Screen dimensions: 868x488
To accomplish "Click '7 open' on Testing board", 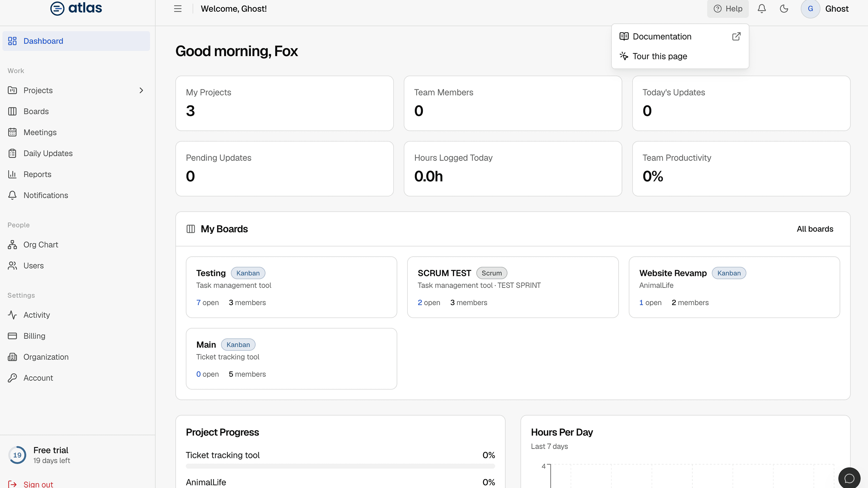I will 207,303.
